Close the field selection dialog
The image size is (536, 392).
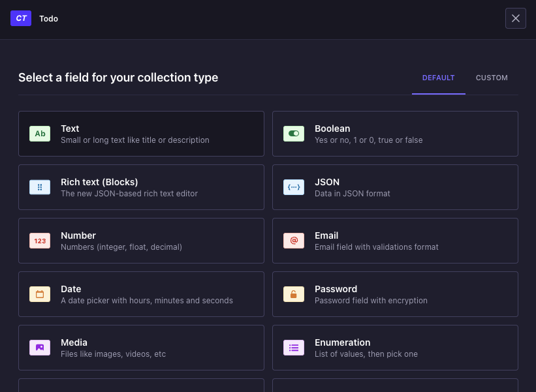point(516,18)
